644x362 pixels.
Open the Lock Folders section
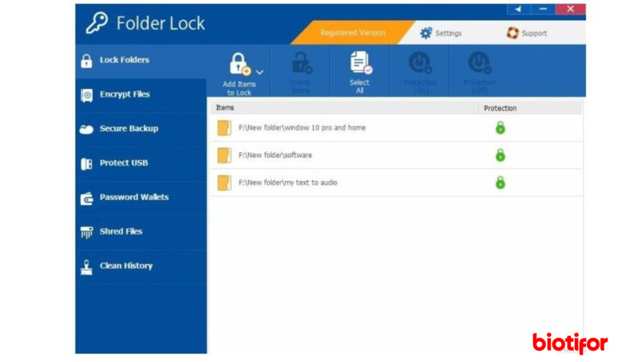point(141,61)
